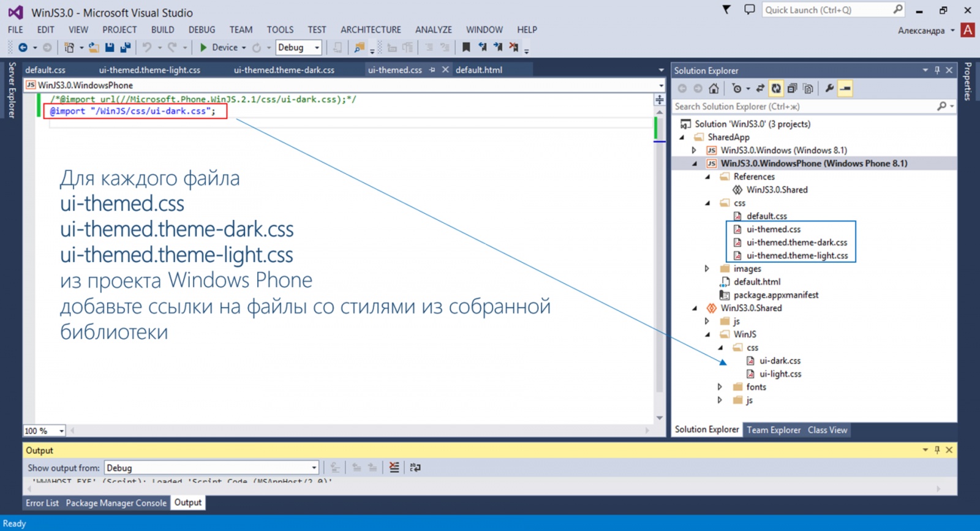Screen dimensions: 980x531
Task: Collapse the WinJS3.0.Shared project node
Action: click(x=695, y=308)
